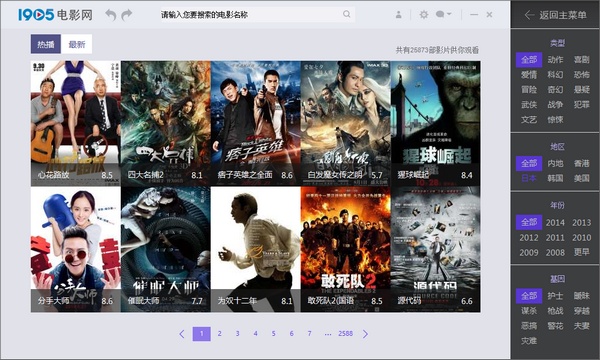The width and height of the screenshot is (600, 360).
Task: Filter by 犯罪 genre
Action: coord(582,104)
